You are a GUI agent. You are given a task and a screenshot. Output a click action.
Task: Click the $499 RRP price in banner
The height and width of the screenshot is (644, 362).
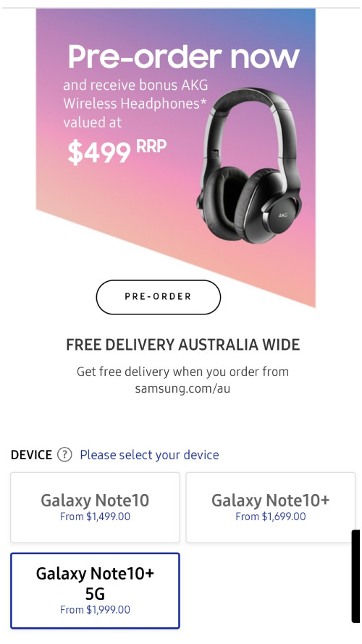117,151
